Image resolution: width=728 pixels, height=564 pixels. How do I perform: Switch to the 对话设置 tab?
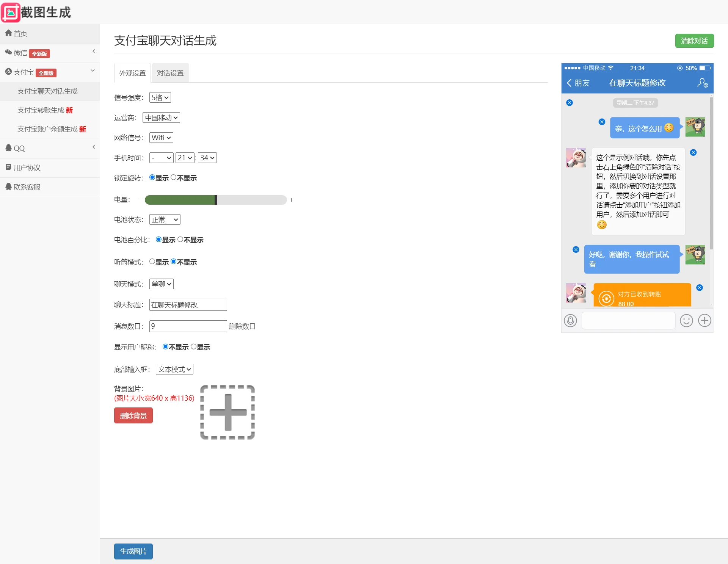170,73
